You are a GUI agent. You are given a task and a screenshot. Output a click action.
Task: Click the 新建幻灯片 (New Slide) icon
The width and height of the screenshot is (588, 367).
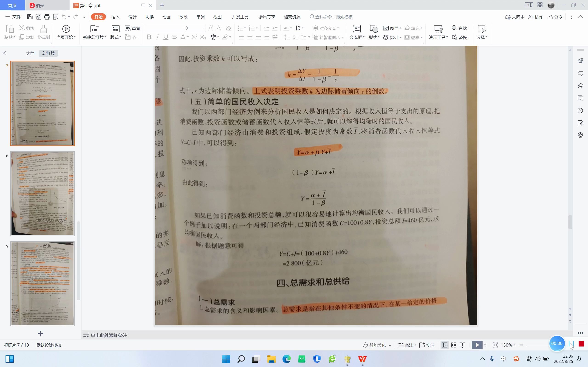point(94,29)
